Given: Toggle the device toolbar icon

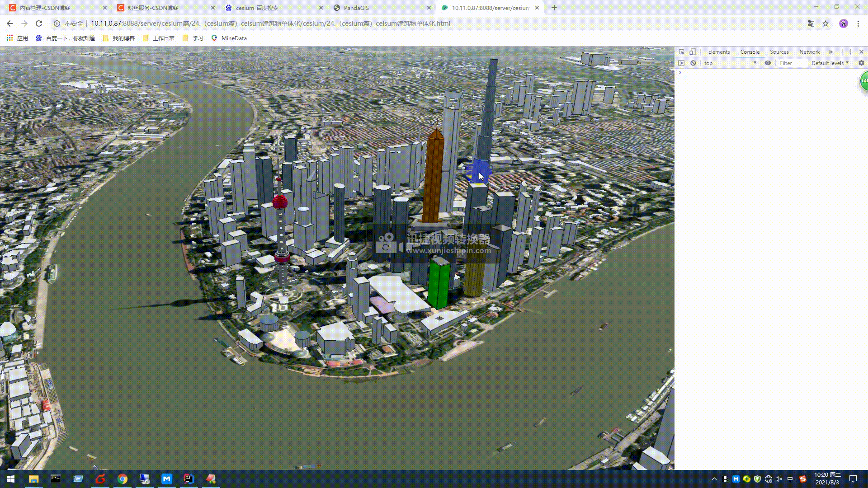Looking at the screenshot, I should click(693, 52).
